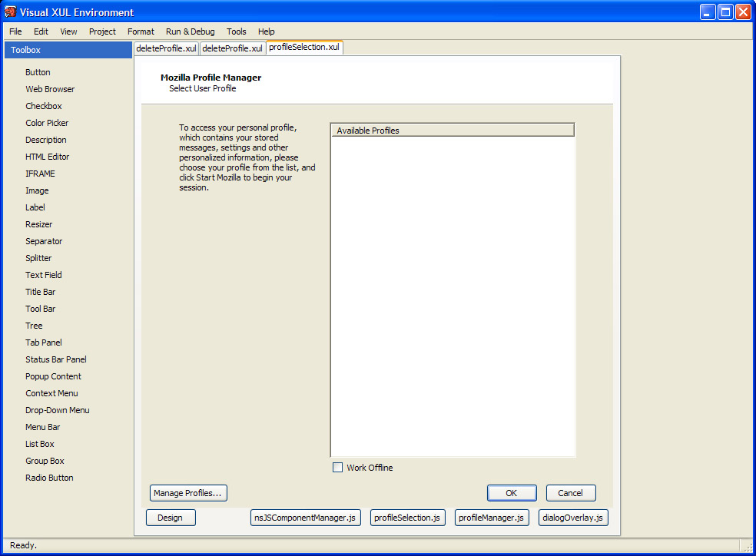Select Text Field in the Toolbox
756x556 pixels.
tap(44, 275)
